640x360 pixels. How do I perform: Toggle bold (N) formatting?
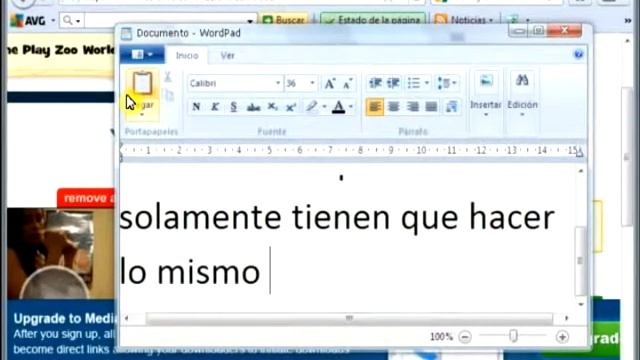point(196,107)
